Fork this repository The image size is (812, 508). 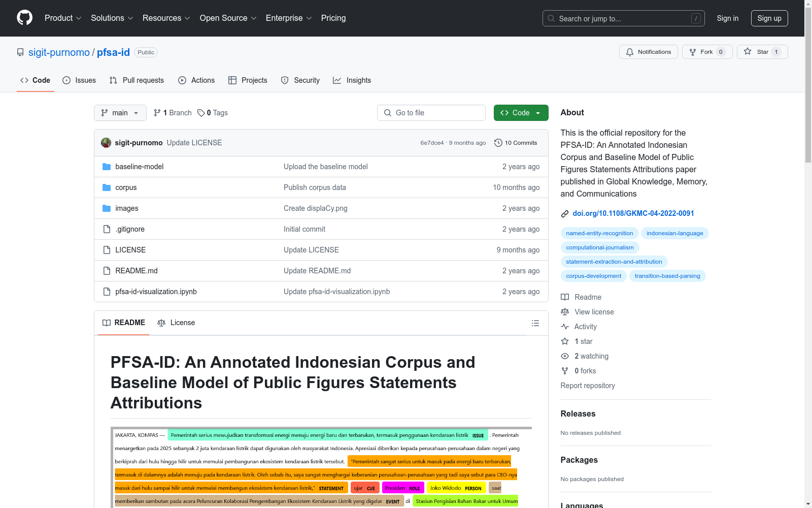pos(707,52)
